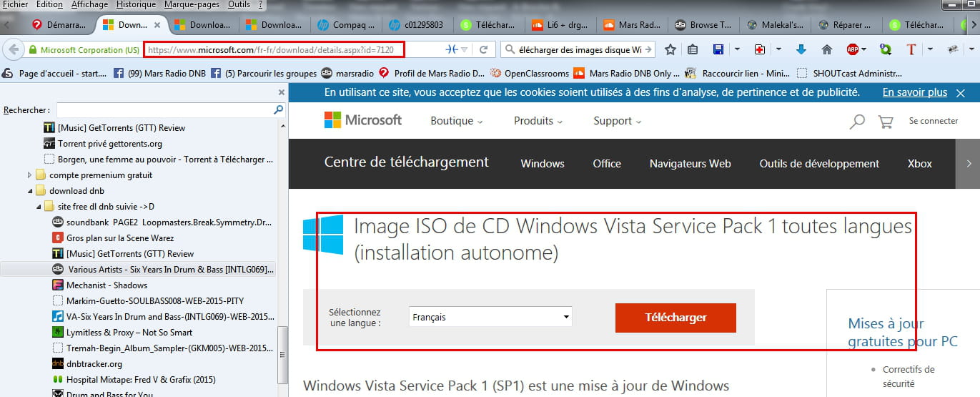Viewport: 980px width, 397px height.
Task: Show more categories with the right chevron
Action: click(969, 163)
